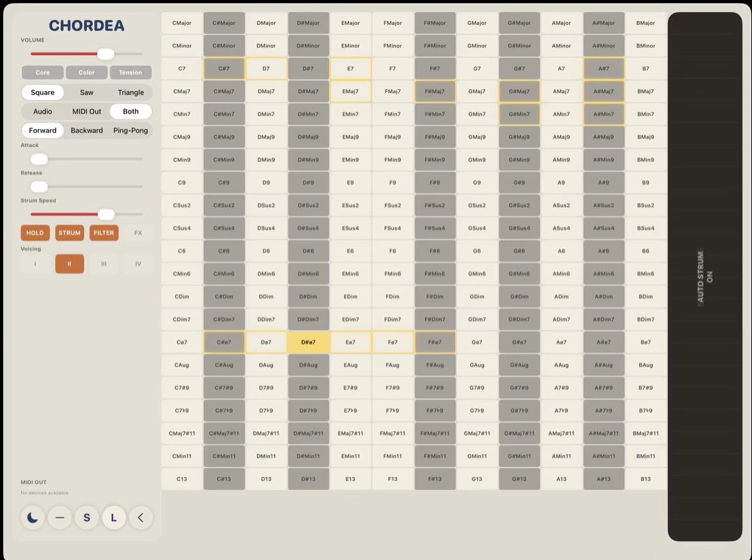Adjust the Release slider

[x=87, y=186]
